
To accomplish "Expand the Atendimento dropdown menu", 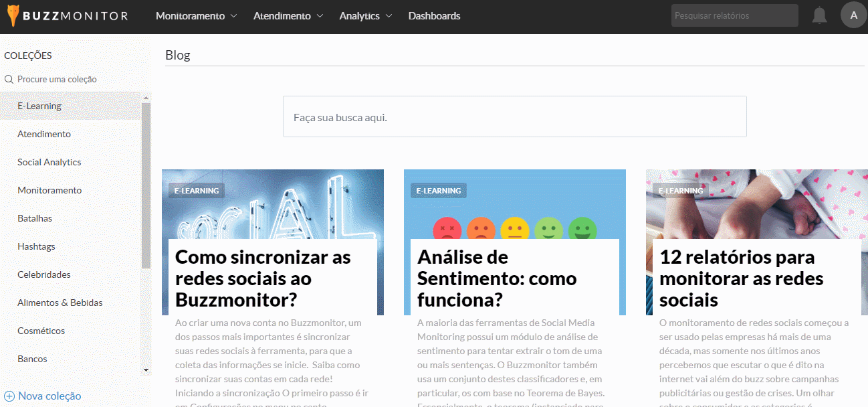I will click(288, 16).
